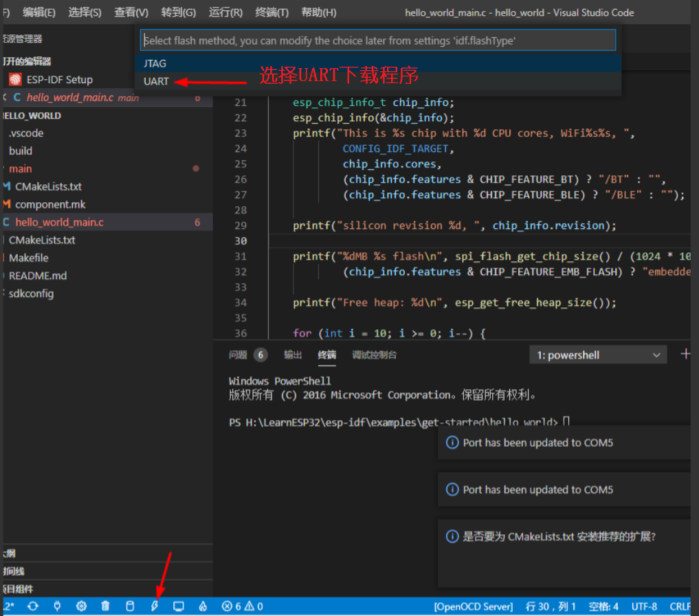Screen dimensions: 699x616
Task: Switch to the 终端 panel tab
Action: pos(326,355)
